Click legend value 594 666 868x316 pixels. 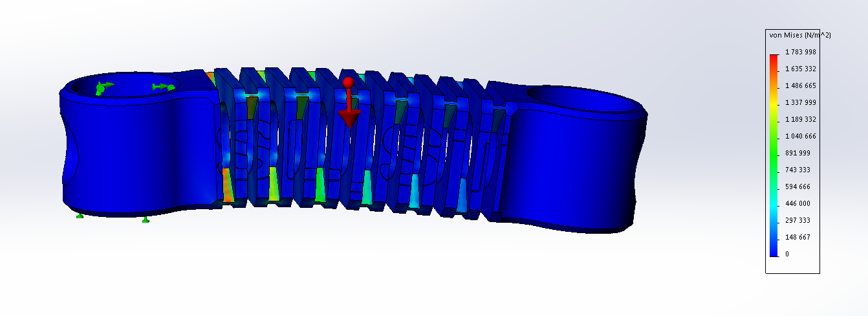click(797, 186)
